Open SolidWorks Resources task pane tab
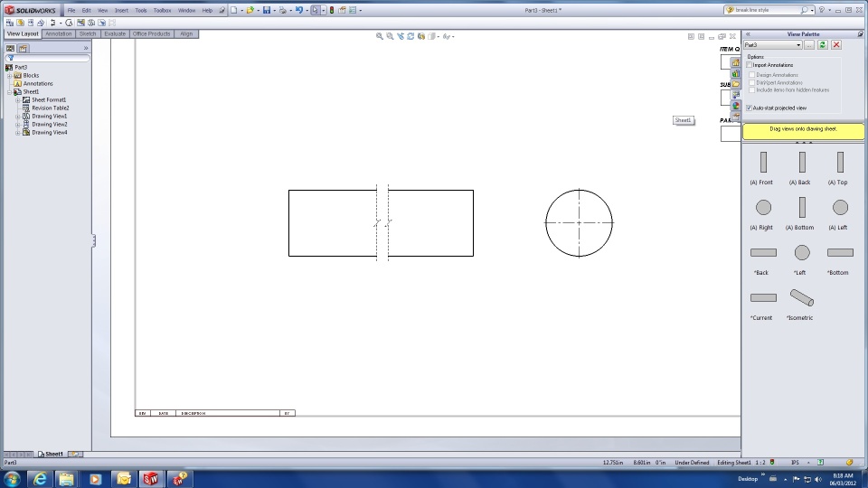Image resolution: width=868 pixels, height=488 pixels. tap(736, 63)
